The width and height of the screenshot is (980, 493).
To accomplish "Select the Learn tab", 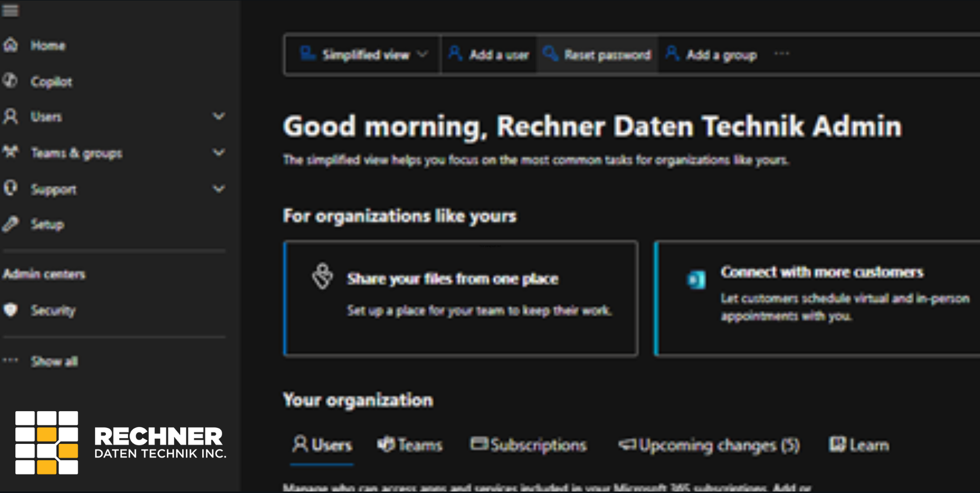I will tap(859, 445).
